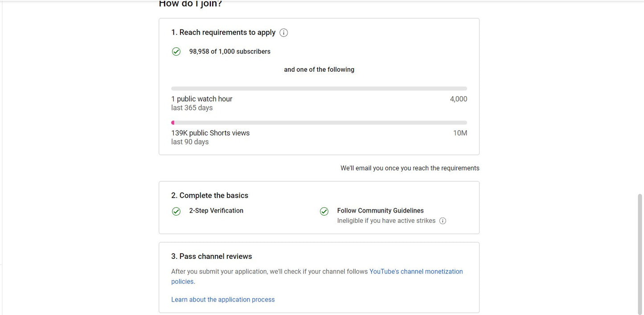This screenshot has width=644, height=315.
Task: Select the 1 public watch hour label
Action: point(201,99)
